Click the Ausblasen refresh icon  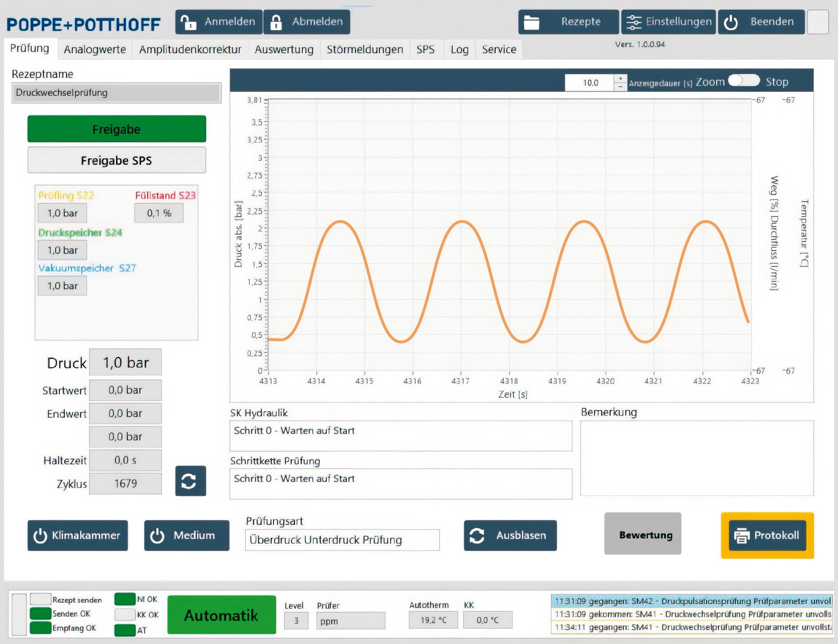coord(478,535)
